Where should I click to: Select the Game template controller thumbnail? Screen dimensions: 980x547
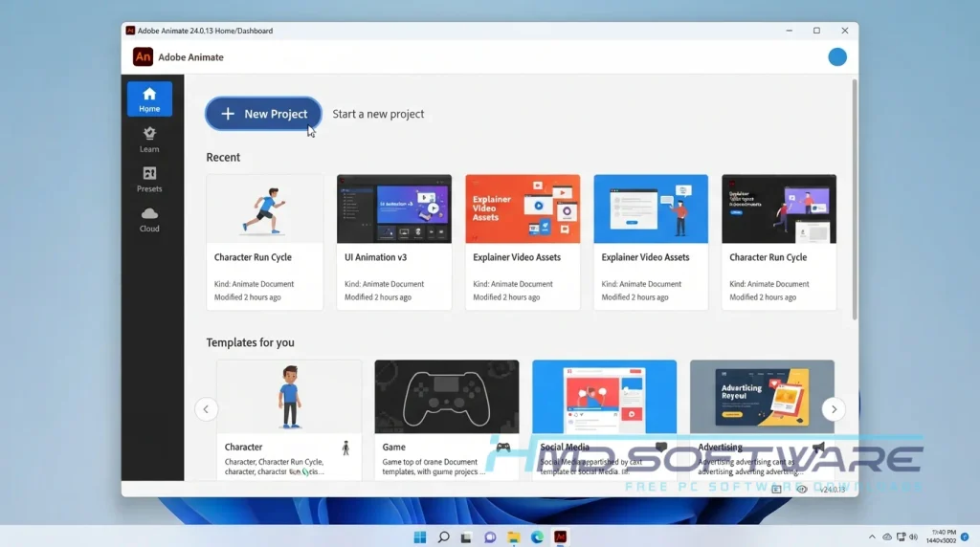pyautogui.click(x=447, y=397)
